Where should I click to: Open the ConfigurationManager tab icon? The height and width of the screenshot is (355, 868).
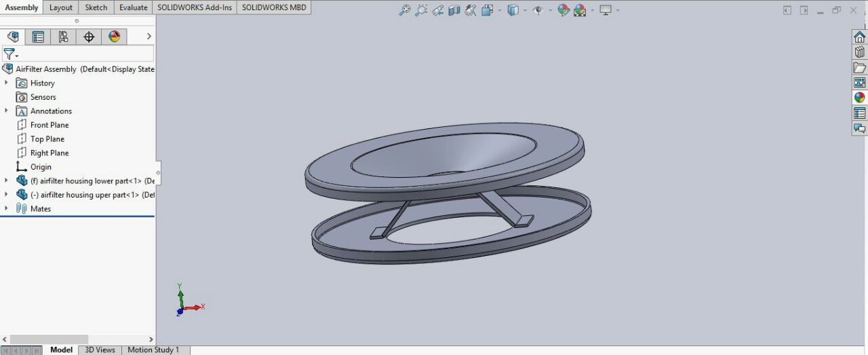[x=63, y=37]
